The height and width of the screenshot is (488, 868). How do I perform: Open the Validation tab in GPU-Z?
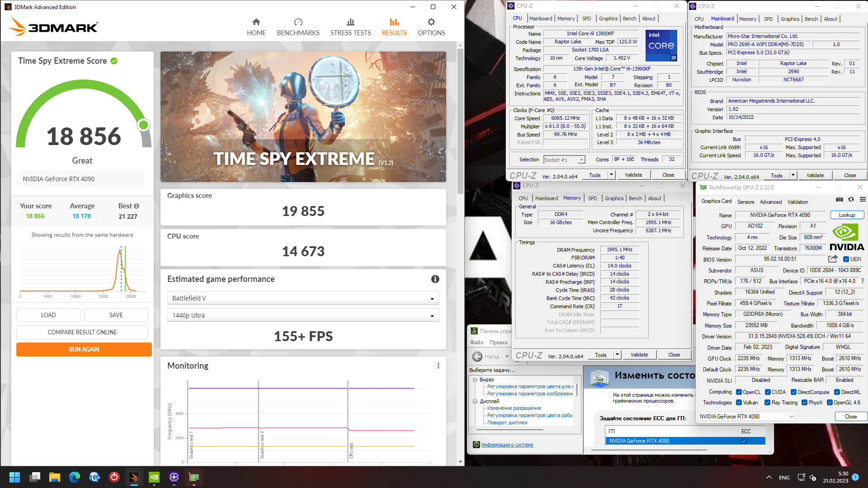click(x=797, y=202)
